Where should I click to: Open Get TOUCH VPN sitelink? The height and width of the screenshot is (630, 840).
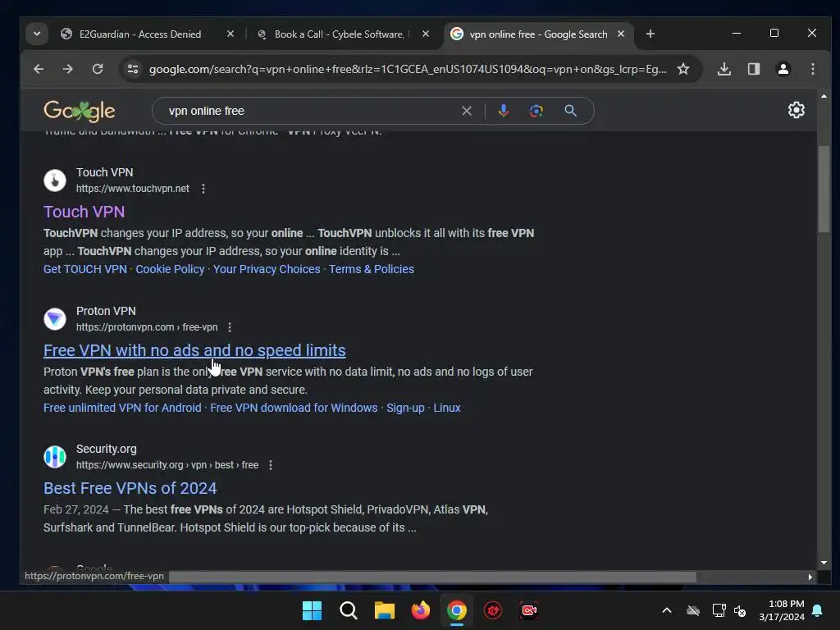[85, 269]
